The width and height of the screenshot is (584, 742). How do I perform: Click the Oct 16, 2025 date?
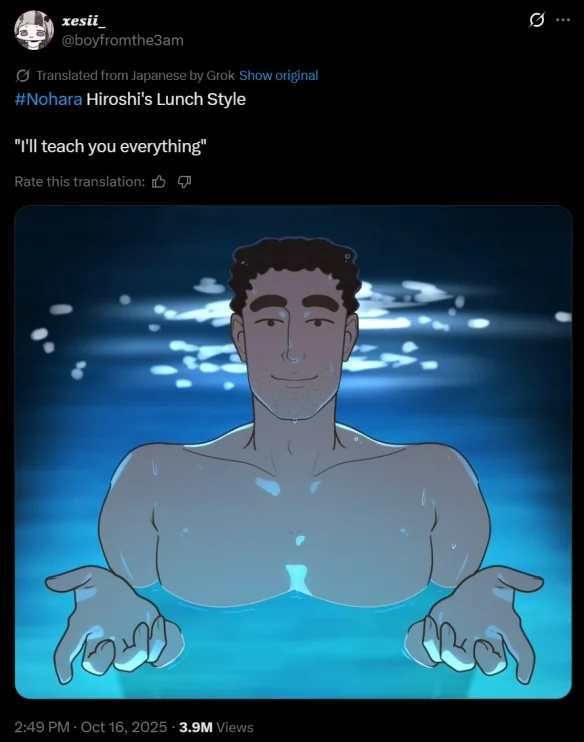(x=124, y=727)
